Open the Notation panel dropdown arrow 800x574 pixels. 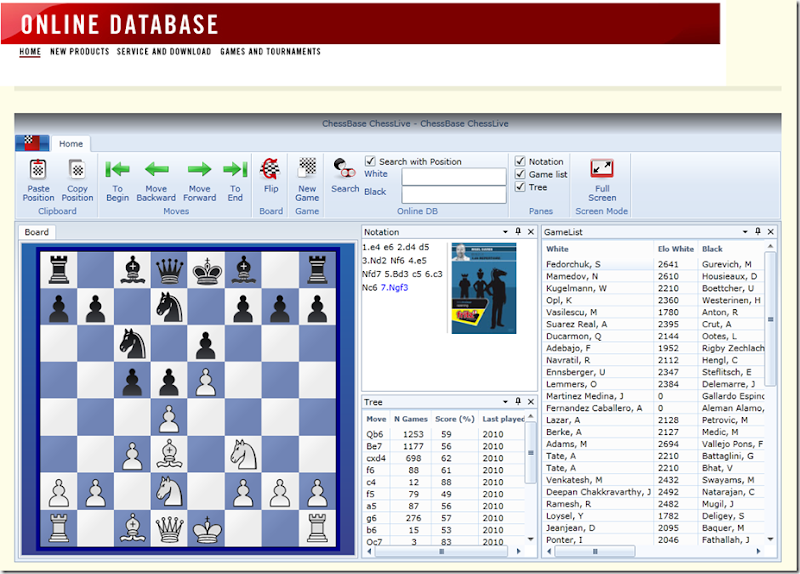[505, 232]
